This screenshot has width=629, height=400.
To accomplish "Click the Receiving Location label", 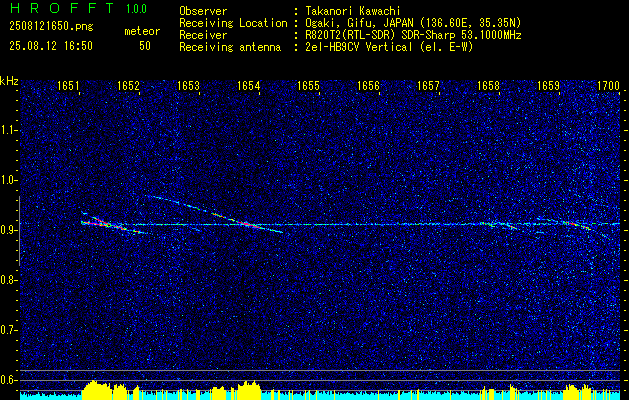I will pos(233,23).
